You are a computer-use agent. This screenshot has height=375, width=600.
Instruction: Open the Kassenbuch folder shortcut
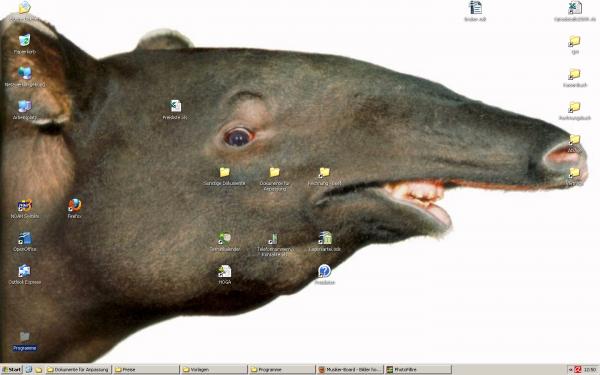click(x=574, y=74)
